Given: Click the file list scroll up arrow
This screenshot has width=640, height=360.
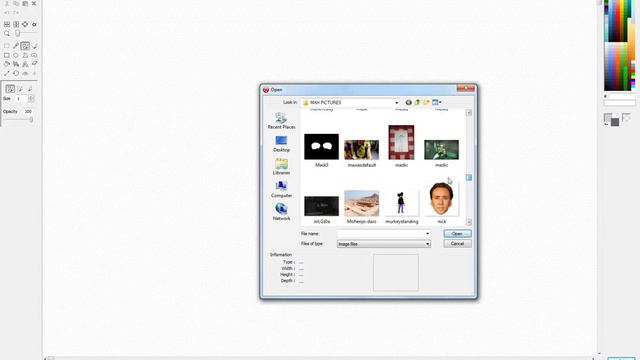Looking at the screenshot, I should pos(469,113).
